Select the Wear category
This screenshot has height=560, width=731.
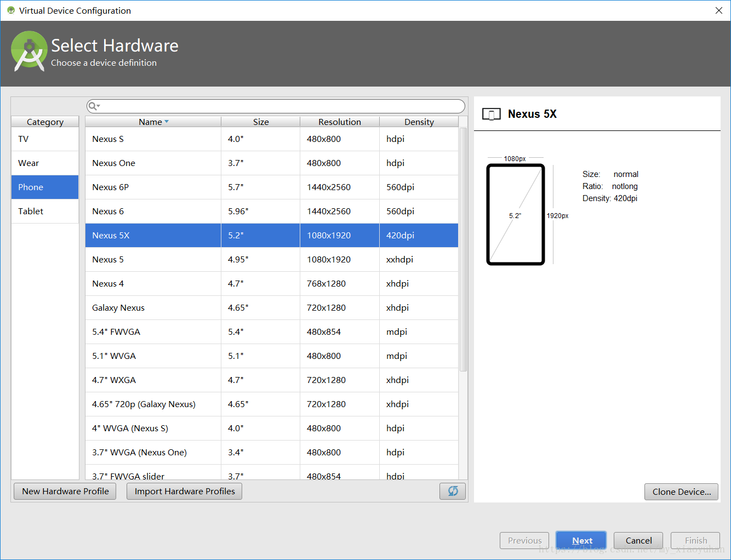tap(45, 163)
